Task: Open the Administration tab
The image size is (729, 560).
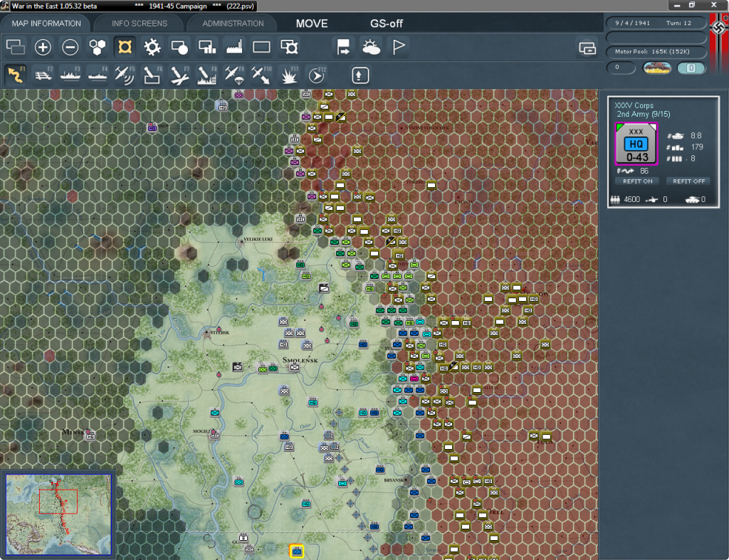Action: tap(233, 23)
